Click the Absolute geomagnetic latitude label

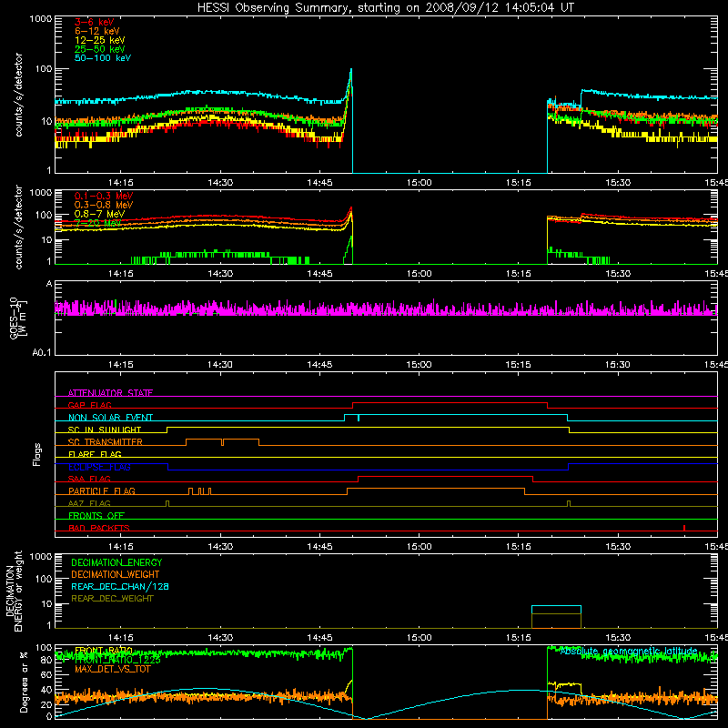pos(629,651)
